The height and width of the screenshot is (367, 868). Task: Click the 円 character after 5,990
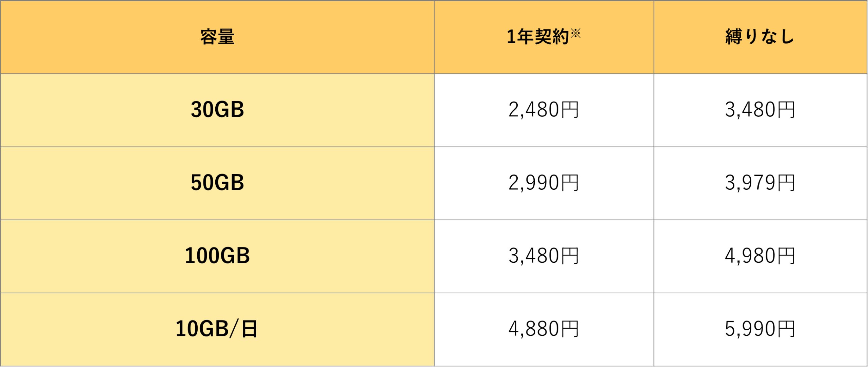coord(786,329)
